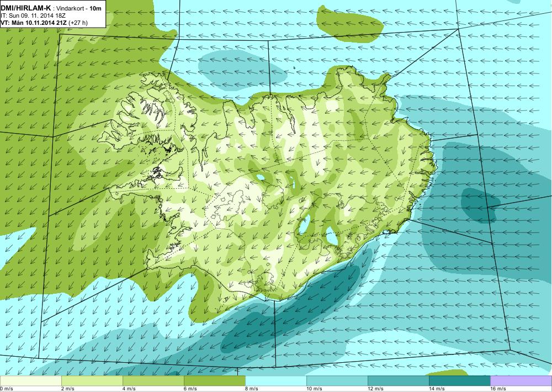Click the 0–2 m/s palest legend swatch
Screen dimensions: 552x392
point(30,381)
